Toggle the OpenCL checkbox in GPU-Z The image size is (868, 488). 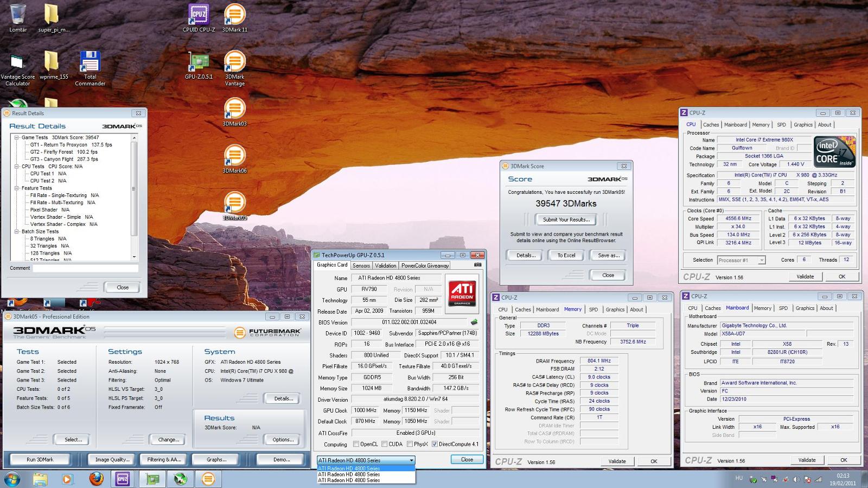click(x=356, y=444)
